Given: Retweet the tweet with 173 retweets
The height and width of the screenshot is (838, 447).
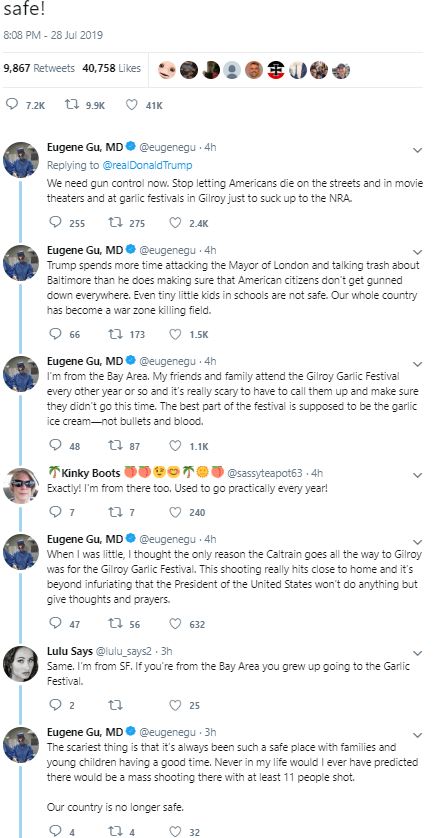Looking at the screenshot, I should [x=114, y=334].
